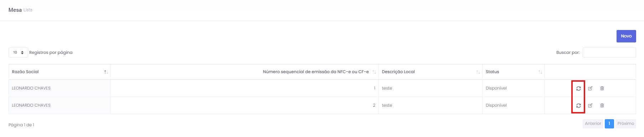Click the Descrição Local header label
This screenshot has height=137, width=644.
click(x=398, y=72)
